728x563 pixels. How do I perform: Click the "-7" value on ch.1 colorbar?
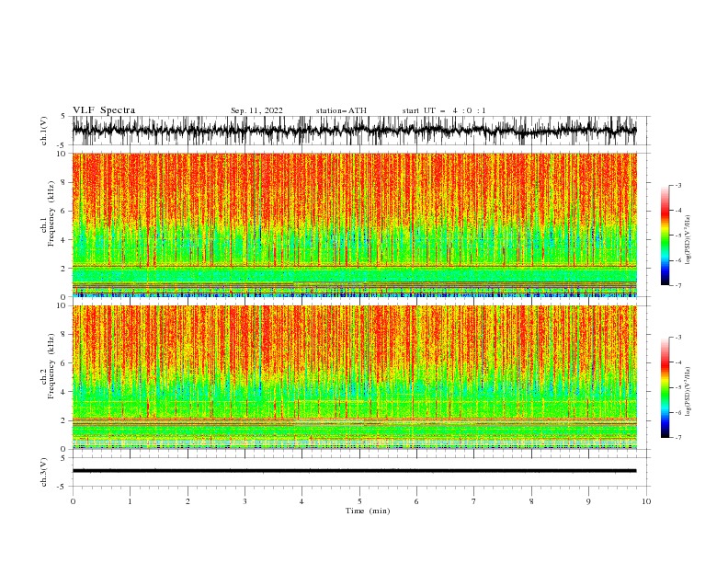(x=678, y=285)
